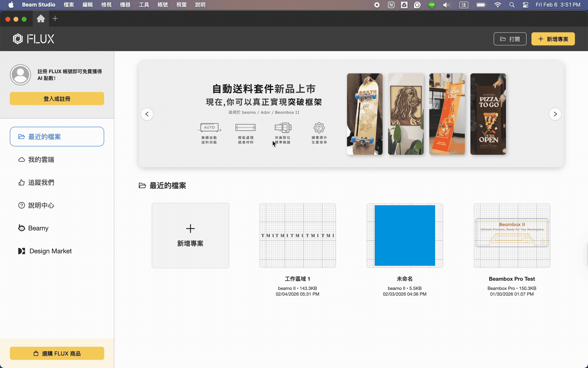Click the Beambox Pro Test file name

(x=512, y=279)
